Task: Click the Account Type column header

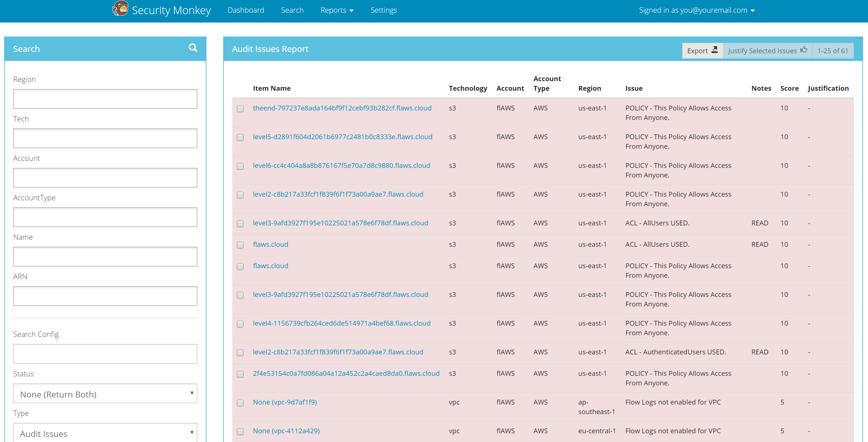Action: click(547, 83)
